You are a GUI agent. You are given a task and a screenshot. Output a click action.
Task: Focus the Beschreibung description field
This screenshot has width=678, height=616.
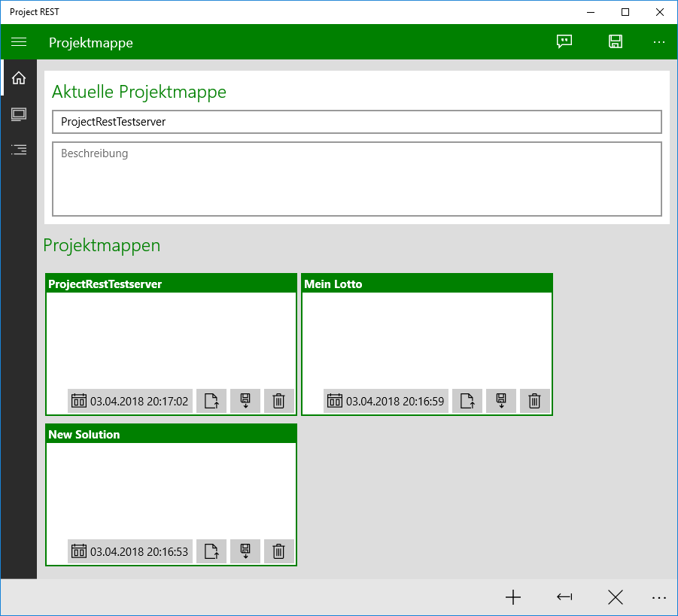click(x=357, y=179)
